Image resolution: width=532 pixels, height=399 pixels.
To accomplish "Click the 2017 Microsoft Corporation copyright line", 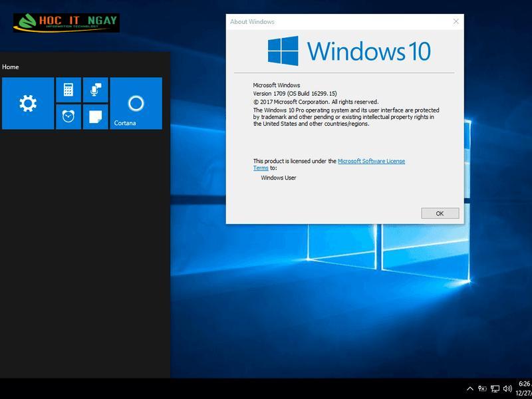I will click(316, 102).
